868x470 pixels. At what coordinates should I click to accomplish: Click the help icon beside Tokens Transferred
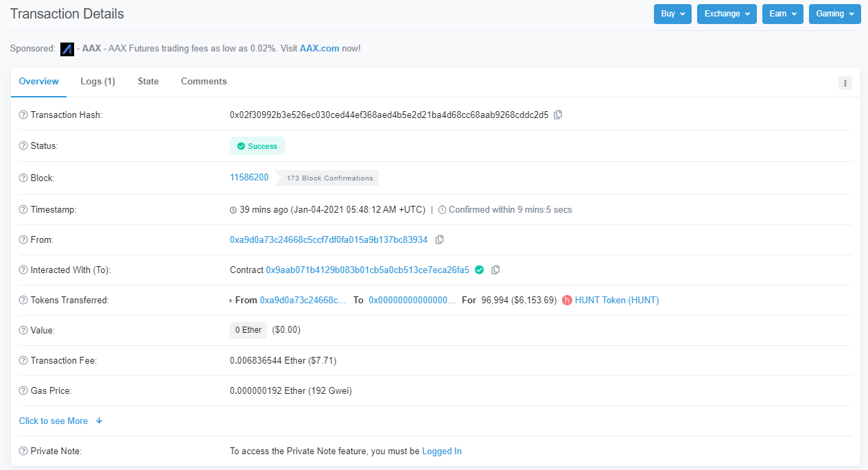click(x=23, y=301)
